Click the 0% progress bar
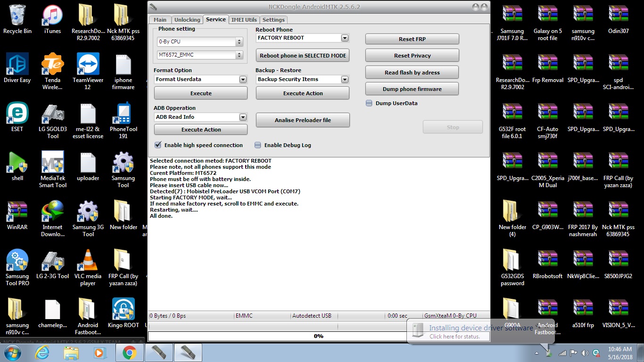This screenshot has width=644, height=362. pos(319,336)
